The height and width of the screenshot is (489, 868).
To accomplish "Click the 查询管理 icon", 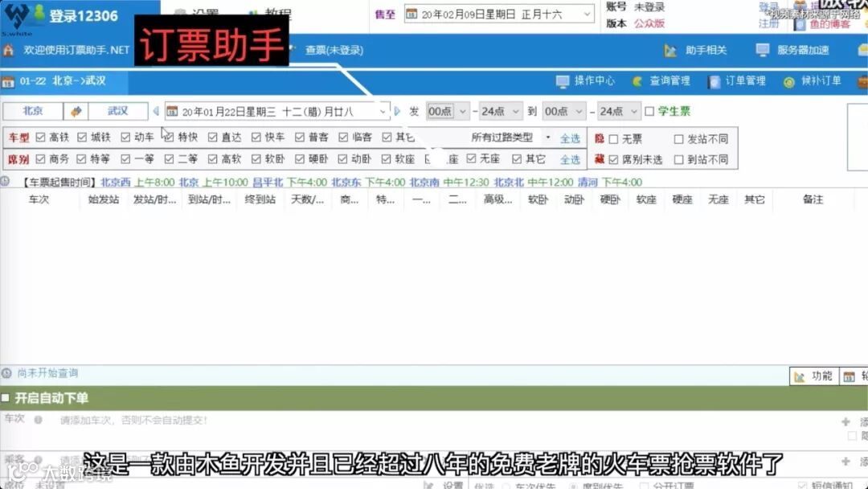I will 637,82.
